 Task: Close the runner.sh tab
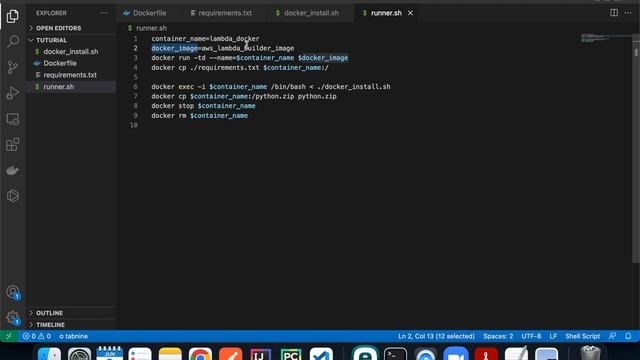click(410, 13)
